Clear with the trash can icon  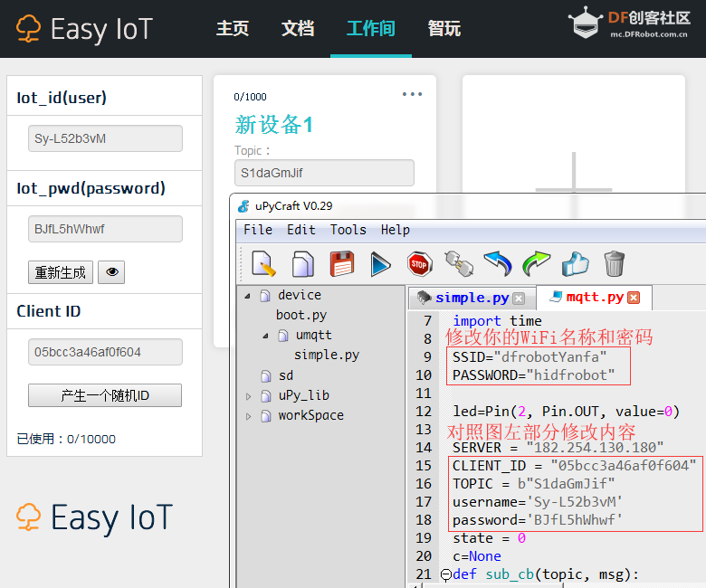tap(614, 263)
